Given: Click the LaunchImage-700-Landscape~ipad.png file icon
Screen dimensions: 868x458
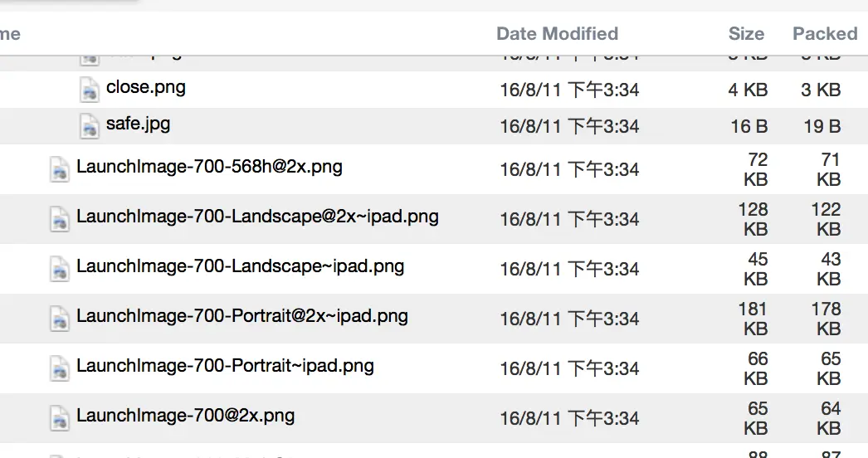Looking at the screenshot, I should pyautogui.click(x=59, y=269).
